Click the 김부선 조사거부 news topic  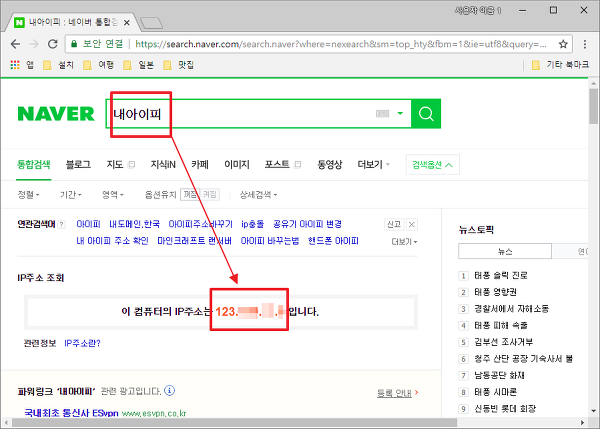504,342
